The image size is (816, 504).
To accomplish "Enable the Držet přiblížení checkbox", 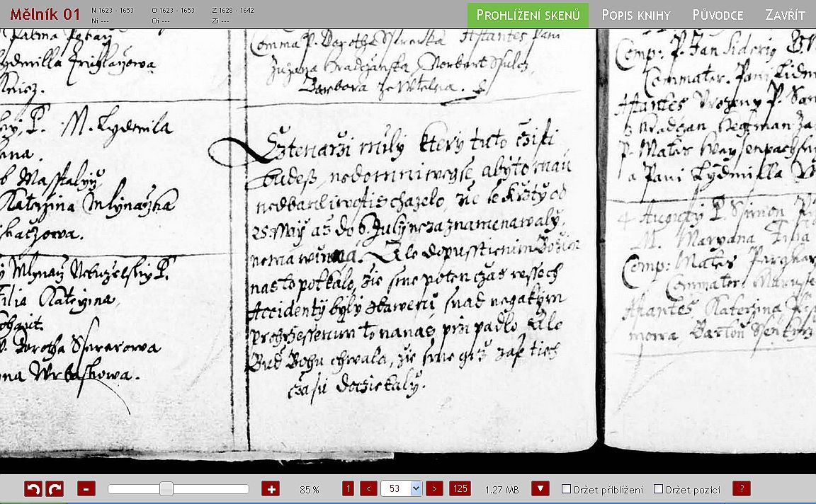I will click(566, 489).
